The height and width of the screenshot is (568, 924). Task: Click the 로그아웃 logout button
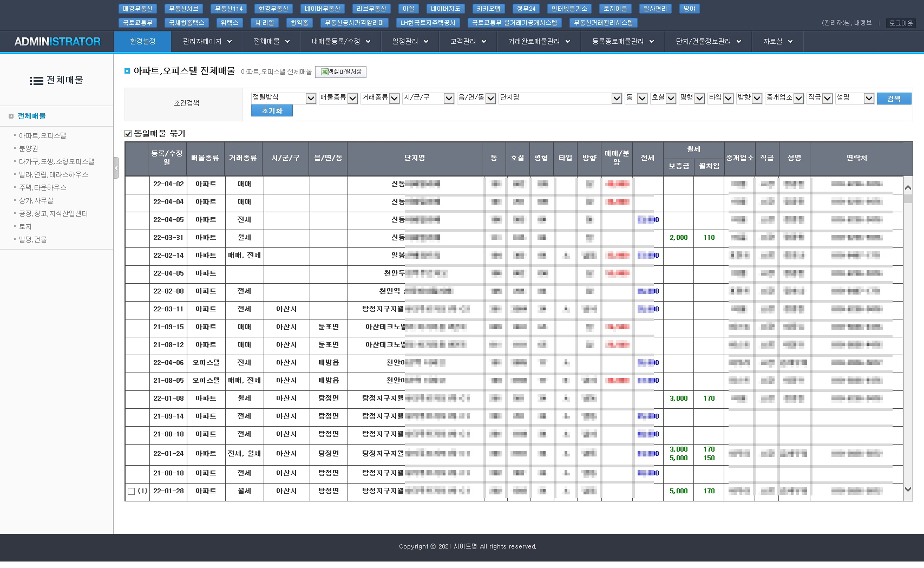click(x=901, y=23)
